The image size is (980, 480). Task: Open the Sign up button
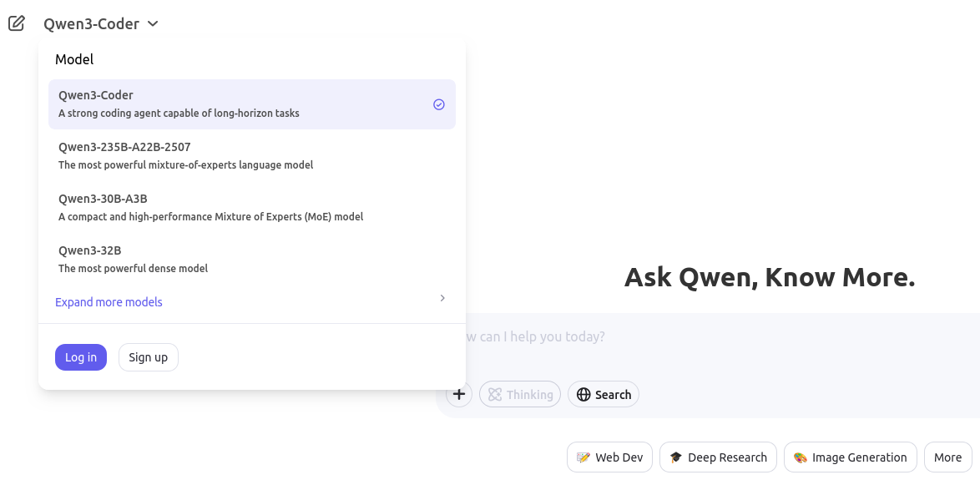click(x=148, y=357)
